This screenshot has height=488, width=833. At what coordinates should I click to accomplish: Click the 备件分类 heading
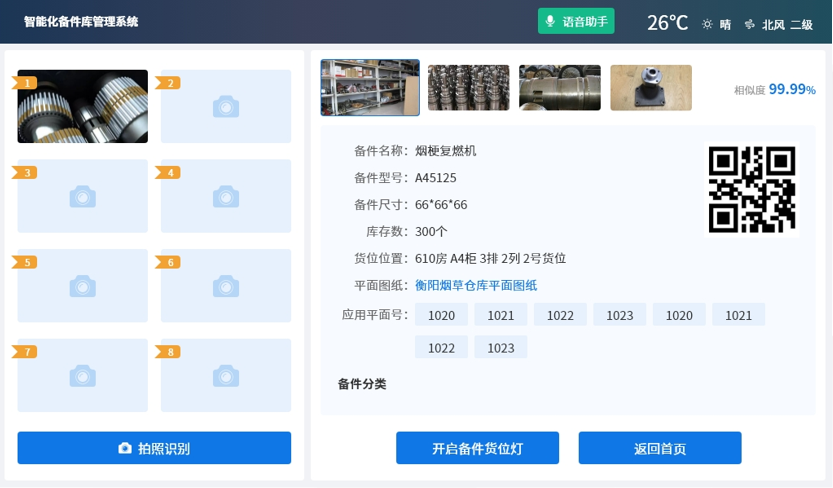pyautogui.click(x=362, y=383)
